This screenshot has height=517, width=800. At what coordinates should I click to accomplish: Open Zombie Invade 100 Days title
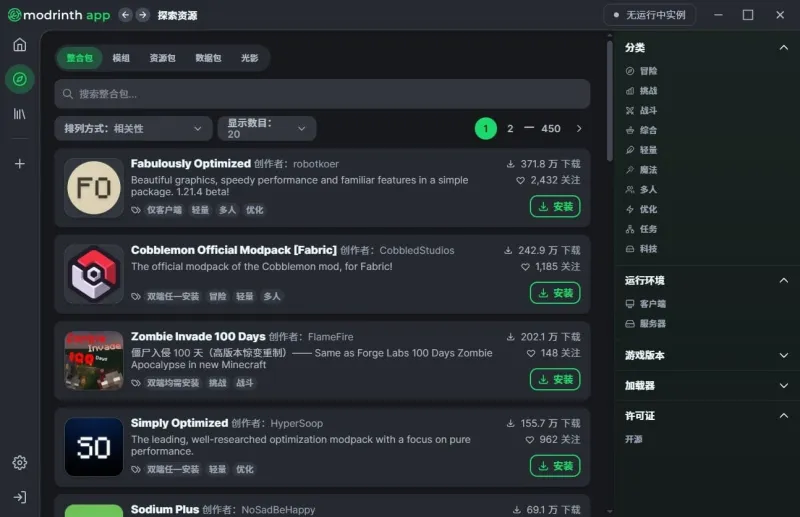pos(198,337)
